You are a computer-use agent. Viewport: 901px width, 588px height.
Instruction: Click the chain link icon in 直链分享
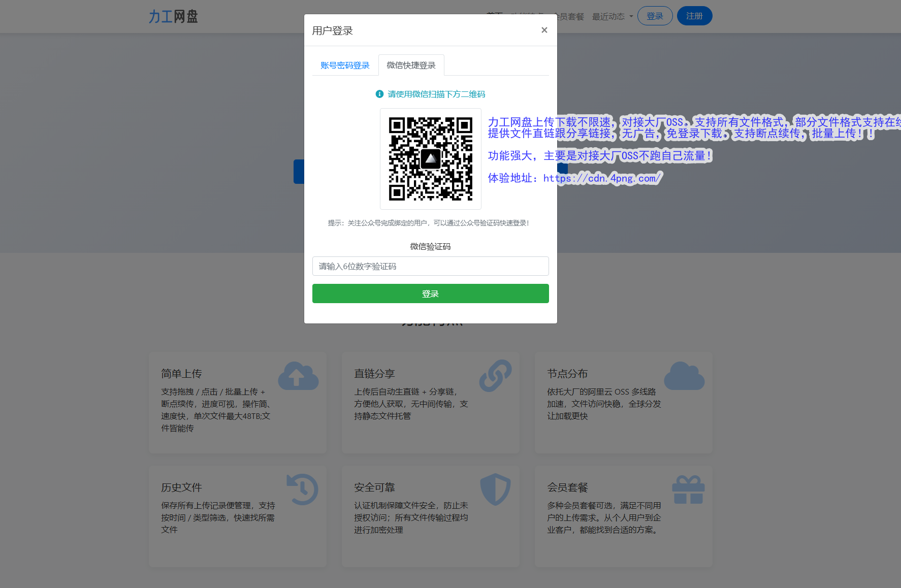point(495,376)
